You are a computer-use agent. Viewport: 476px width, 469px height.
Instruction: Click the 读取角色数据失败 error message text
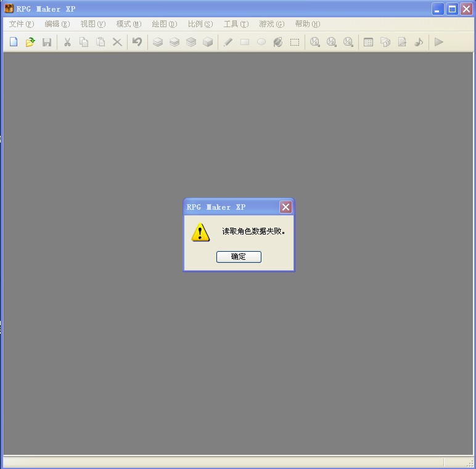[253, 231]
